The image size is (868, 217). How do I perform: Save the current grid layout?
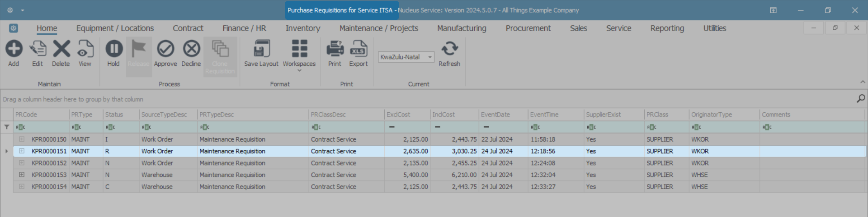(x=261, y=49)
